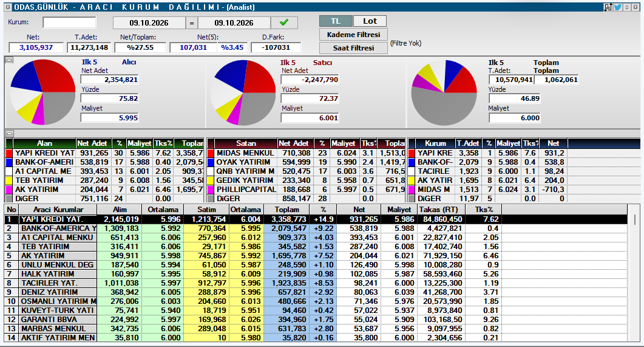
Task: Sort by the Satan column header
Action: tap(246, 143)
